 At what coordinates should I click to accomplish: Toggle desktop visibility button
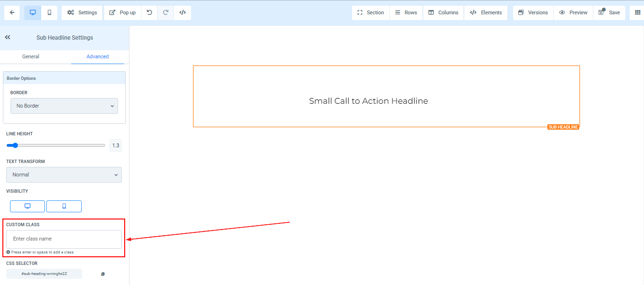click(x=28, y=206)
